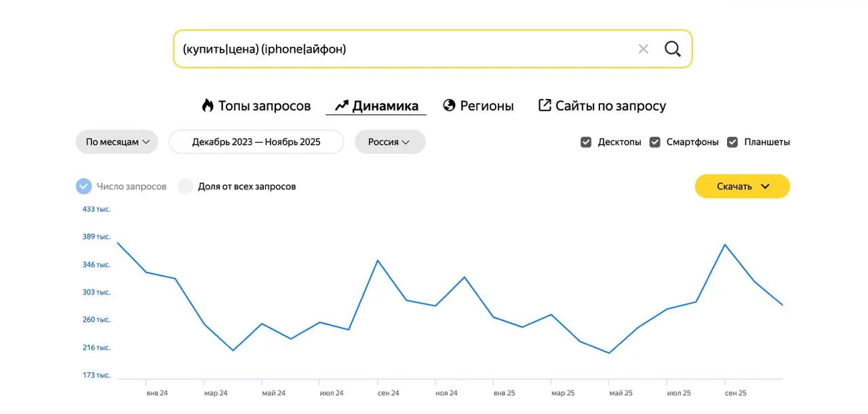Click the magnifying glass search icon

[x=672, y=49]
